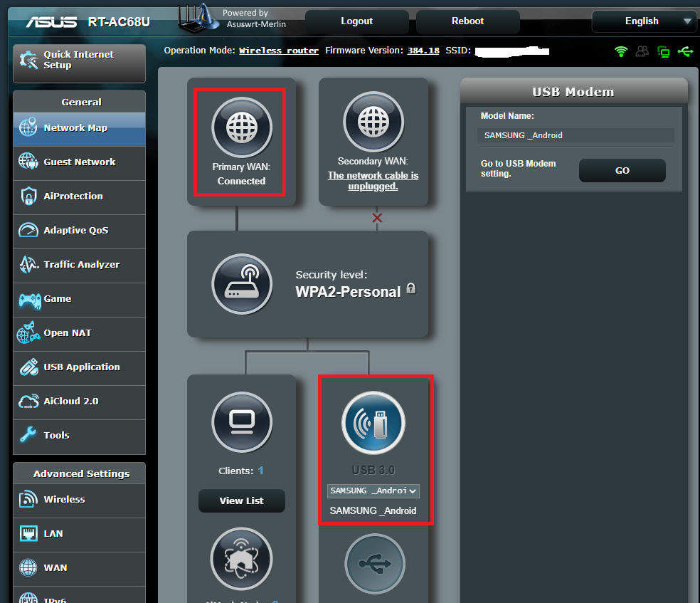
Task: Click the Model Name SAMSUNG _Android field
Action: 576,135
